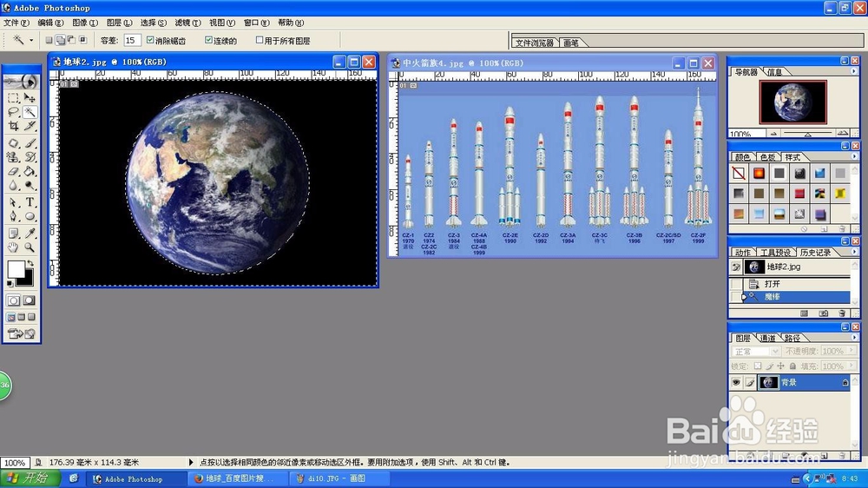Viewport: 868px width, 488px height.
Task: Choose New Selection mode in options bar
Action: tap(49, 40)
